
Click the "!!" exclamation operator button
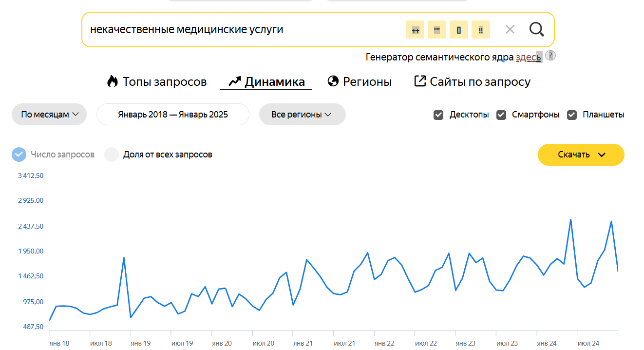click(481, 30)
